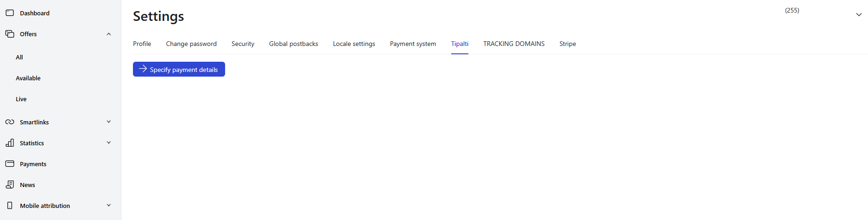Click the Statistics bar chart icon
Viewport: 868px width, 220px height.
click(x=10, y=143)
